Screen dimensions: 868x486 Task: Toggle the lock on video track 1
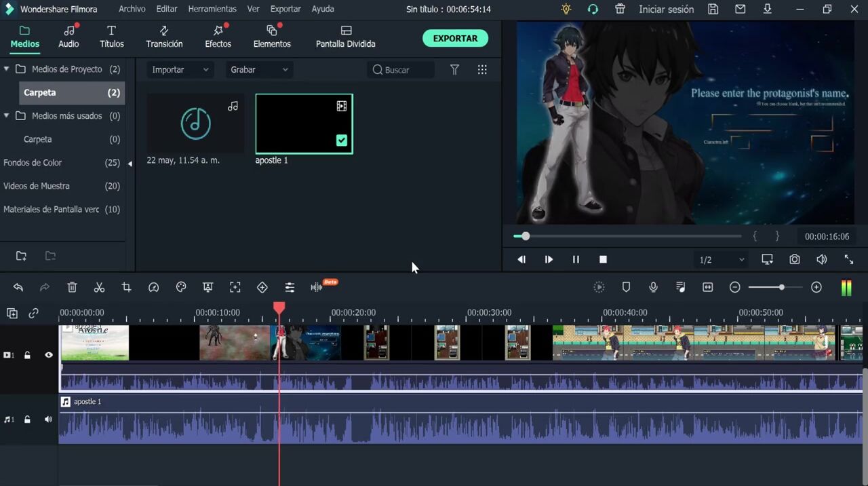(27, 355)
